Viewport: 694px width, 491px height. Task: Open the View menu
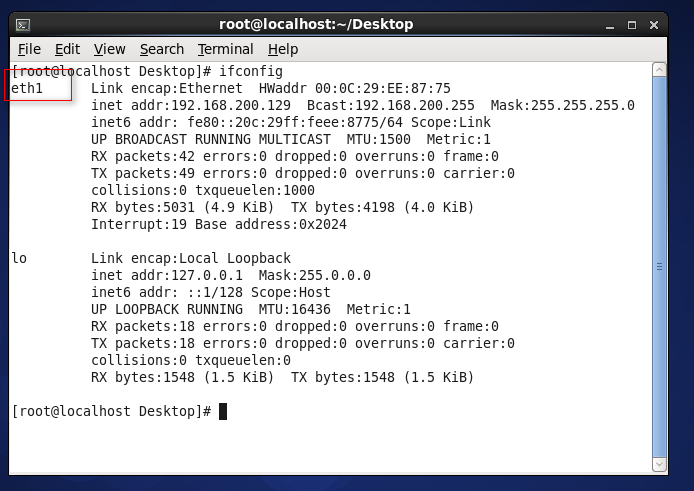[x=109, y=49]
